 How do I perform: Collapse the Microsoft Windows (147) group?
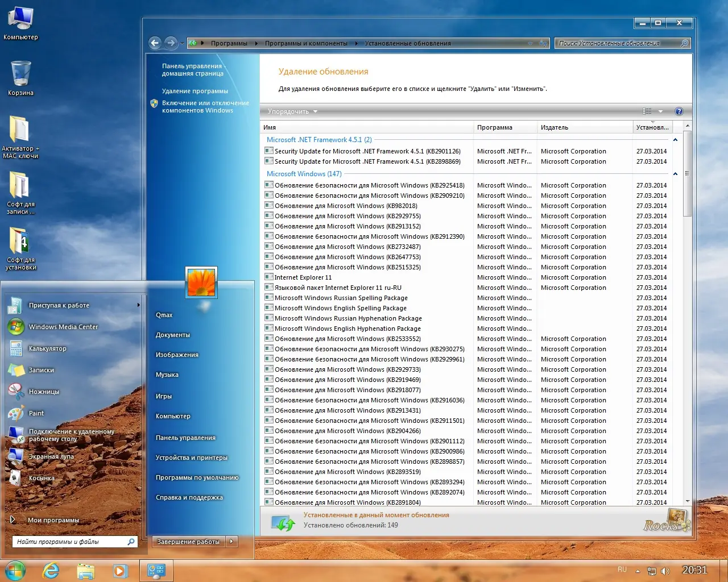click(675, 174)
